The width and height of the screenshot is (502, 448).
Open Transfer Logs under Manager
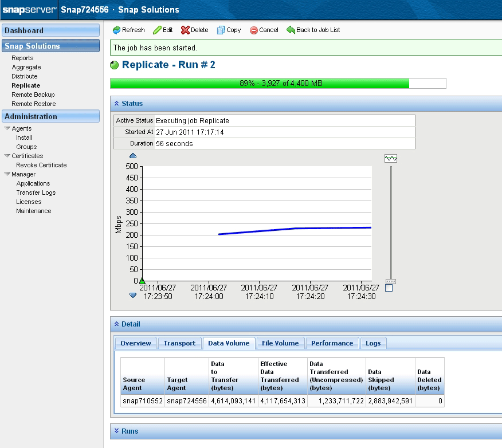tap(36, 192)
